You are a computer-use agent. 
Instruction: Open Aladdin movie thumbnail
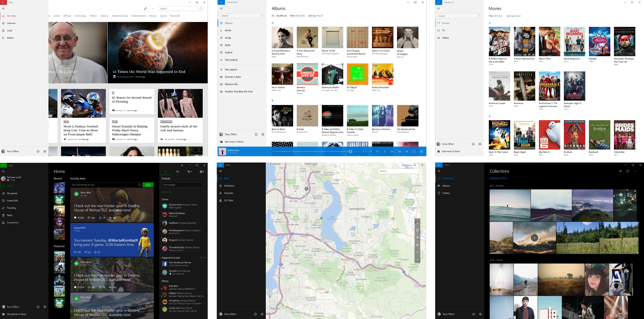click(x=599, y=41)
